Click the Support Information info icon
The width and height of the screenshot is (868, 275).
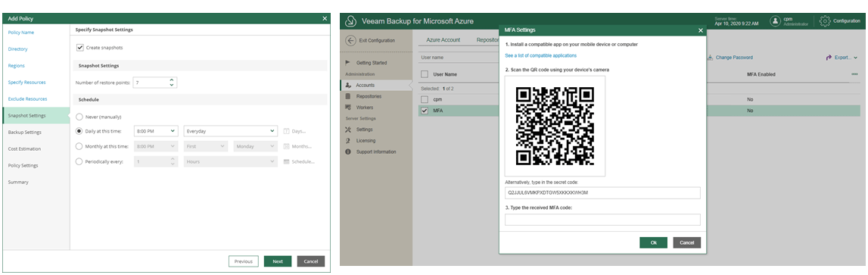click(x=348, y=152)
